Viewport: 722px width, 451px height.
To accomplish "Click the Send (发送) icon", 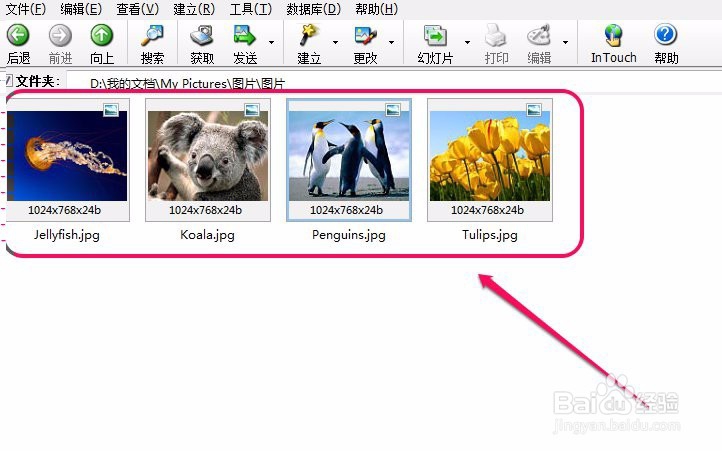I will click(x=244, y=35).
